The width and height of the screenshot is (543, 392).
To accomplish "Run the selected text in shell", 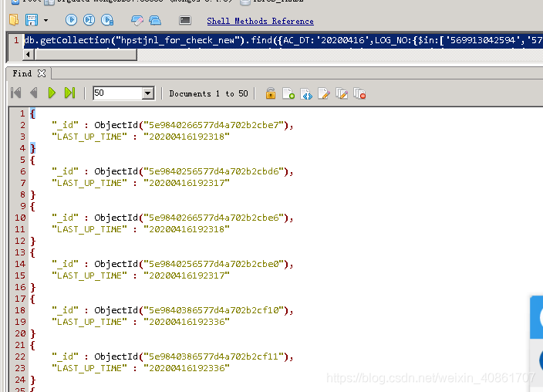I will pyautogui.click(x=107, y=20).
